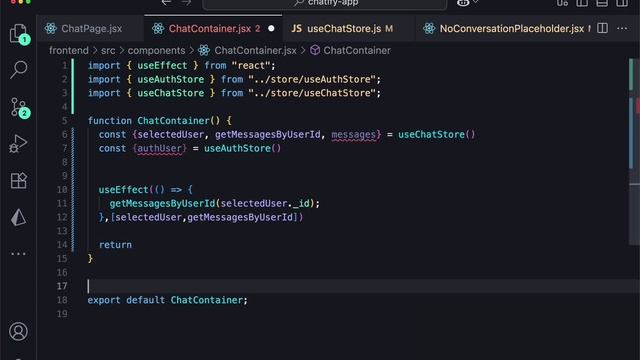Viewport: 640px width, 360px height.
Task: Open the Search view in activity bar
Action: [x=19, y=70]
